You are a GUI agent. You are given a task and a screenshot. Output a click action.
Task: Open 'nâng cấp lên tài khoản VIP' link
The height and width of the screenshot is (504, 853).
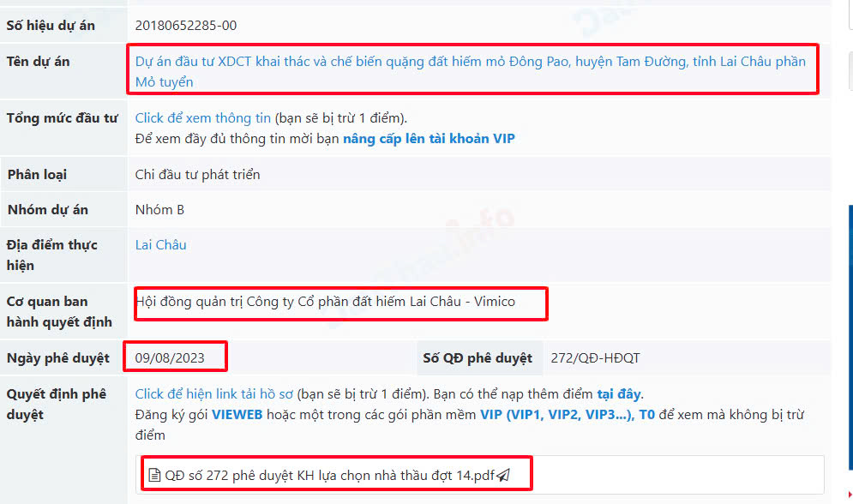coord(429,139)
